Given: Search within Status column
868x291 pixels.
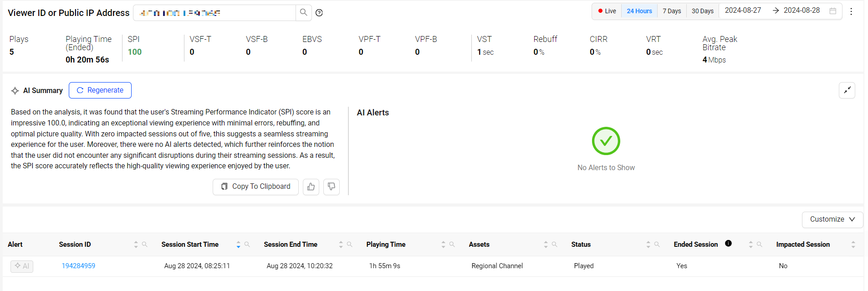Looking at the screenshot, I should [x=657, y=244].
